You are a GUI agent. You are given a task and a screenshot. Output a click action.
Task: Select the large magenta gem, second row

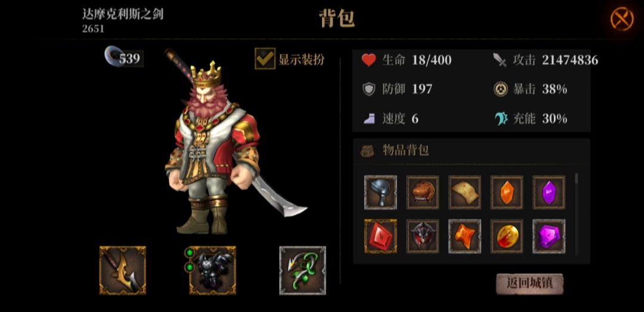pyautogui.click(x=549, y=236)
